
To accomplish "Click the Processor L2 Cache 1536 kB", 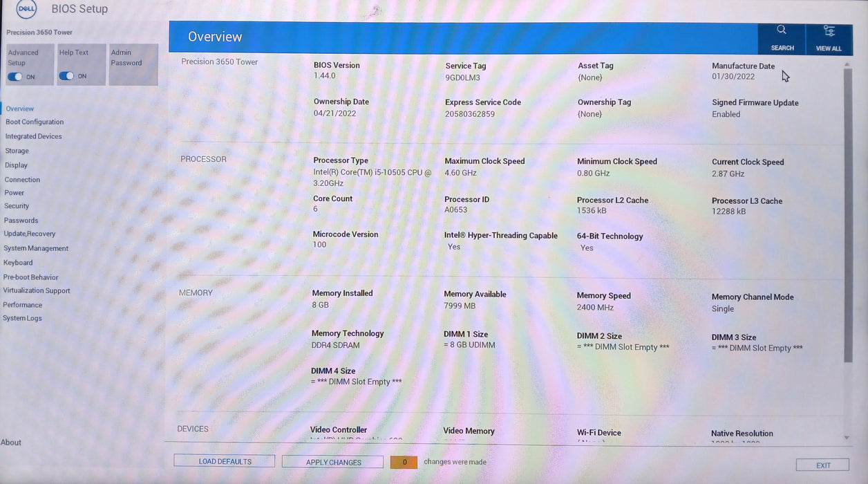I will (592, 211).
